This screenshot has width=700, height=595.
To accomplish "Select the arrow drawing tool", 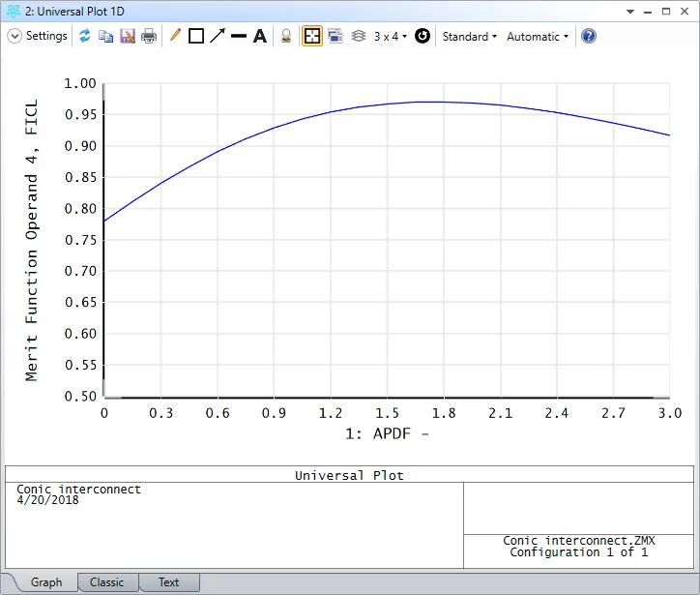I will [218, 36].
